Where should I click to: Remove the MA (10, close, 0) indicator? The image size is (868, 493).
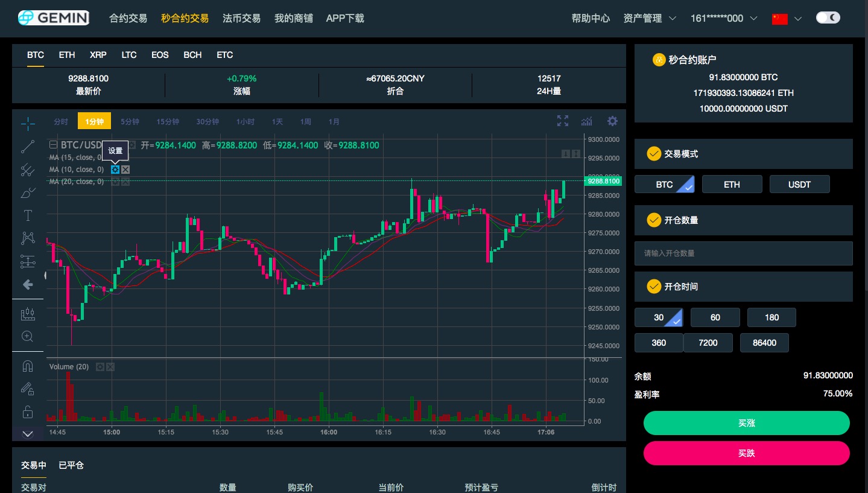[x=125, y=170]
